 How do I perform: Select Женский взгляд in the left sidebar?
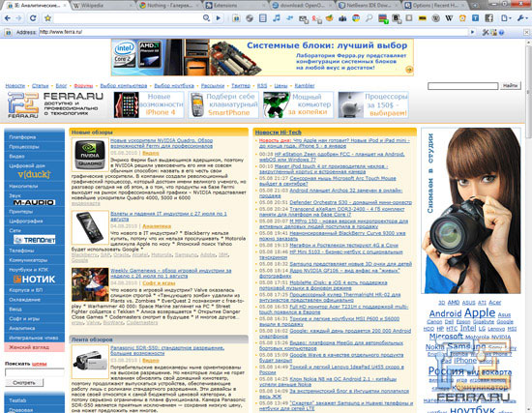tap(29, 347)
